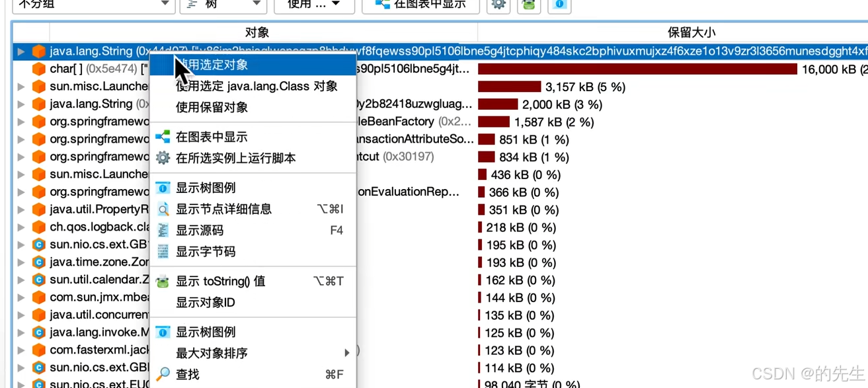
Task: Open the 最大对象排序 submenu
Action: click(x=251, y=352)
